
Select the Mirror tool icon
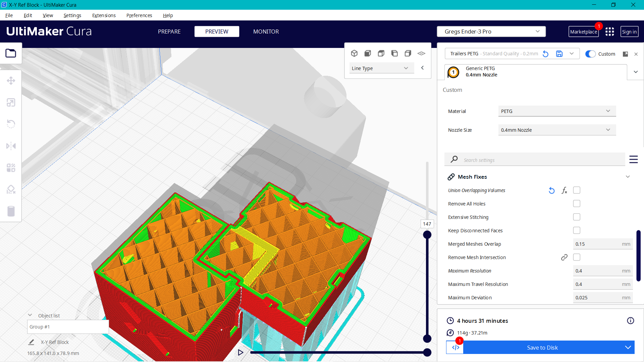11,146
